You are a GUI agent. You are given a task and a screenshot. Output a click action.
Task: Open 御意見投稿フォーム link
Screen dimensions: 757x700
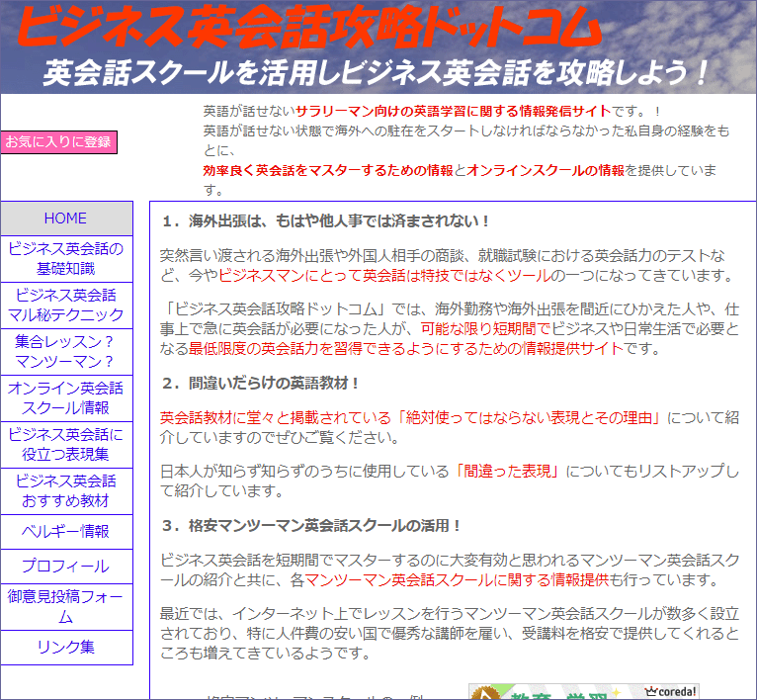(x=66, y=607)
